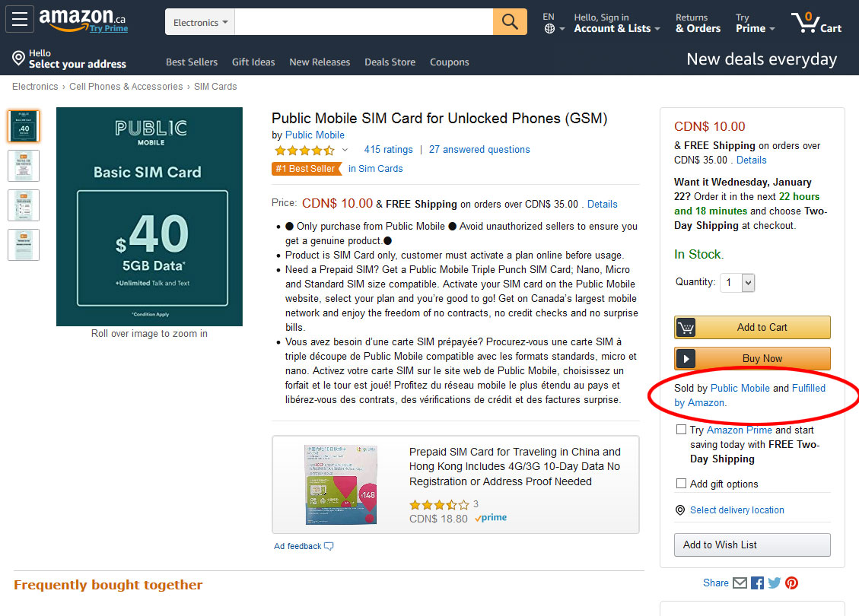859x616 pixels.
Task: Click the Add to Cart button
Action: 752,327
